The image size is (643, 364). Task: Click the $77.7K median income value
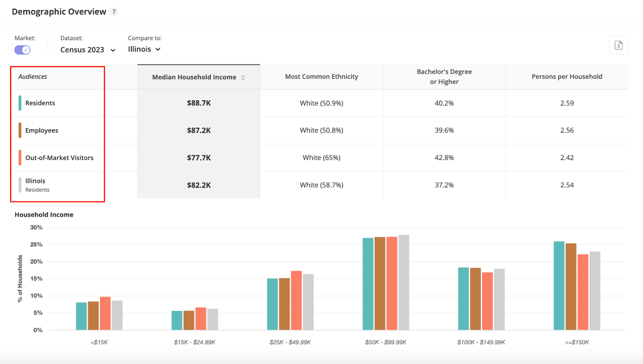199,158
